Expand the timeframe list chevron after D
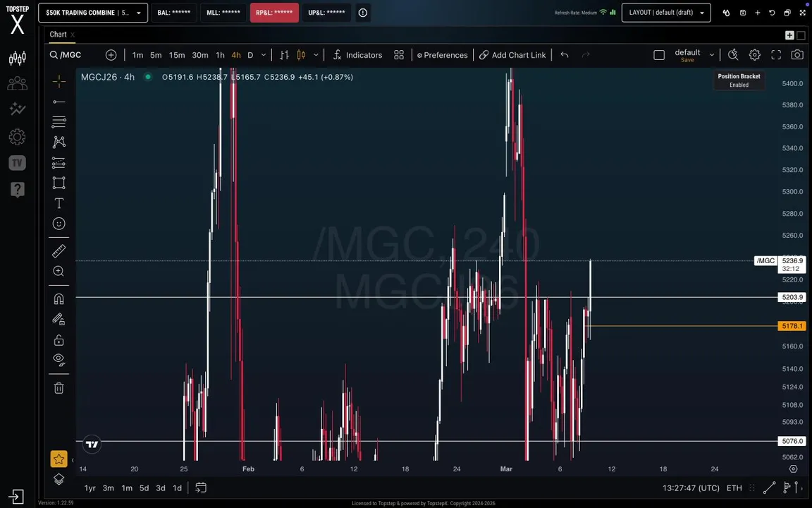Screen dimensions: 812x508 (x=264, y=55)
